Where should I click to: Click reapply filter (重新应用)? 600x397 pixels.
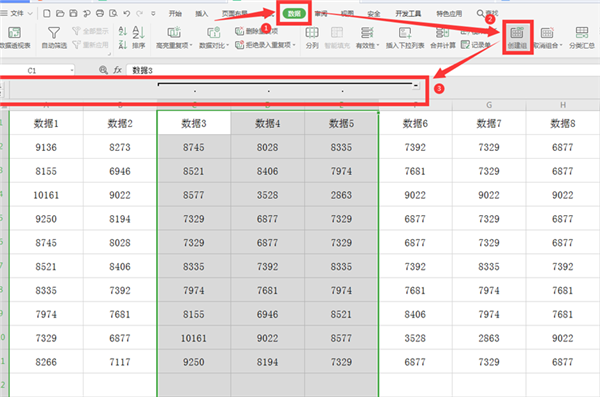click(x=91, y=45)
